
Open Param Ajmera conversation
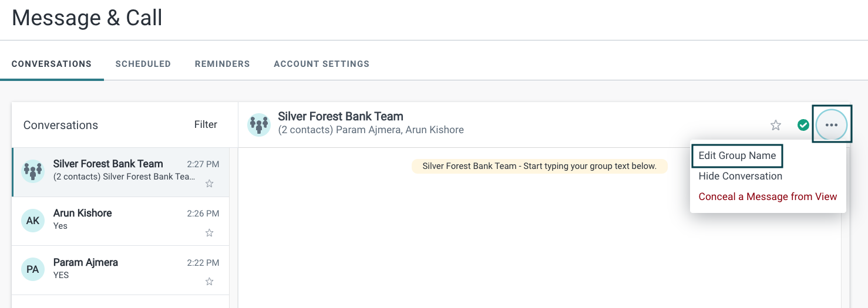point(120,270)
